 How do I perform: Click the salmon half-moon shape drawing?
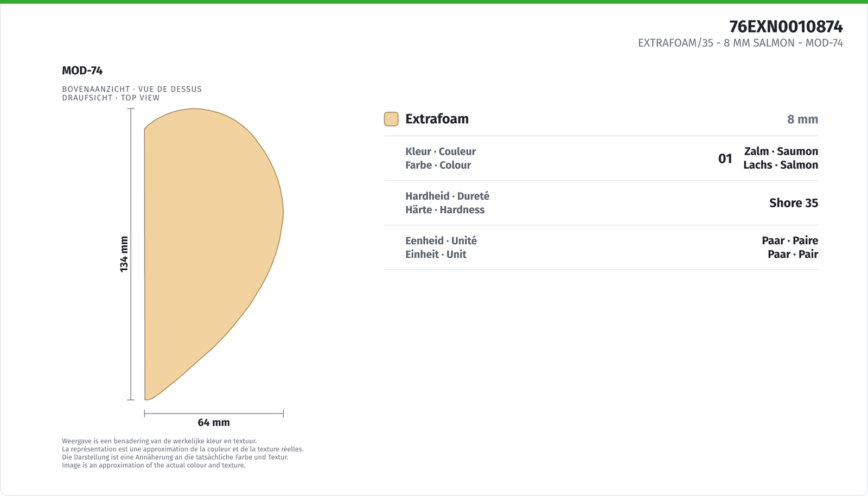pyautogui.click(x=213, y=254)
